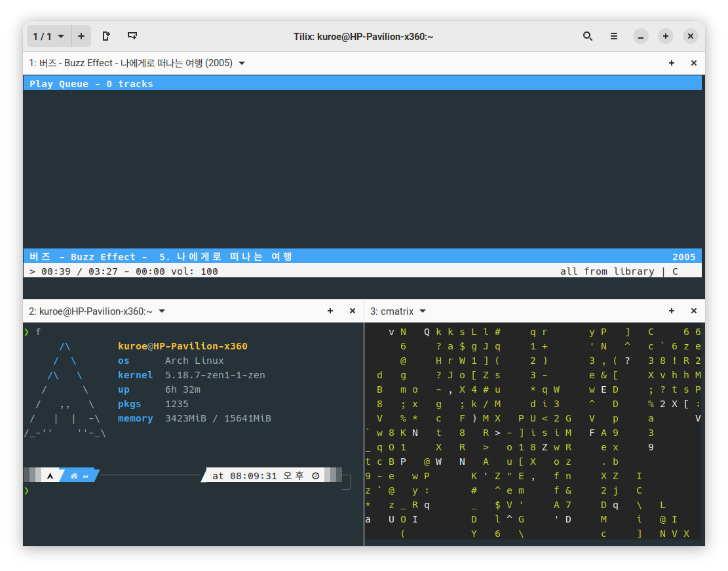Click the add terminal right icon
This screenshot has width=728, height=571.
pos(107,37)
